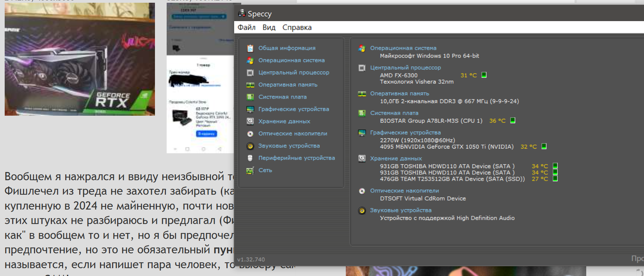Click optical disc icon in summary pane
Screen dimensions: 644x276
pos(362,191)
